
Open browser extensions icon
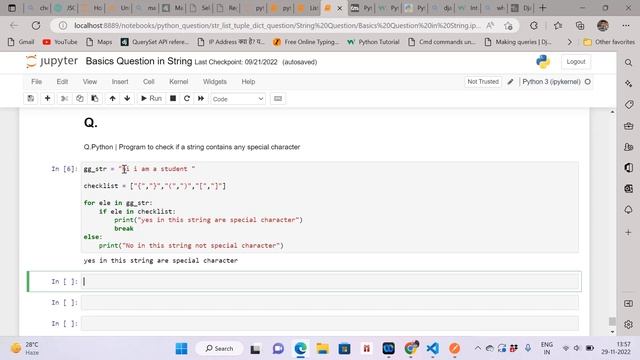[533, 25]
